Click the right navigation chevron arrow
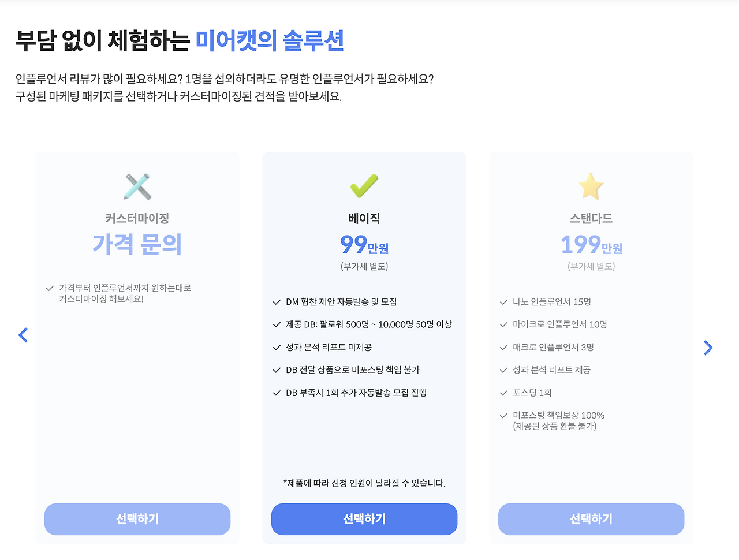 tap(708, 348)
